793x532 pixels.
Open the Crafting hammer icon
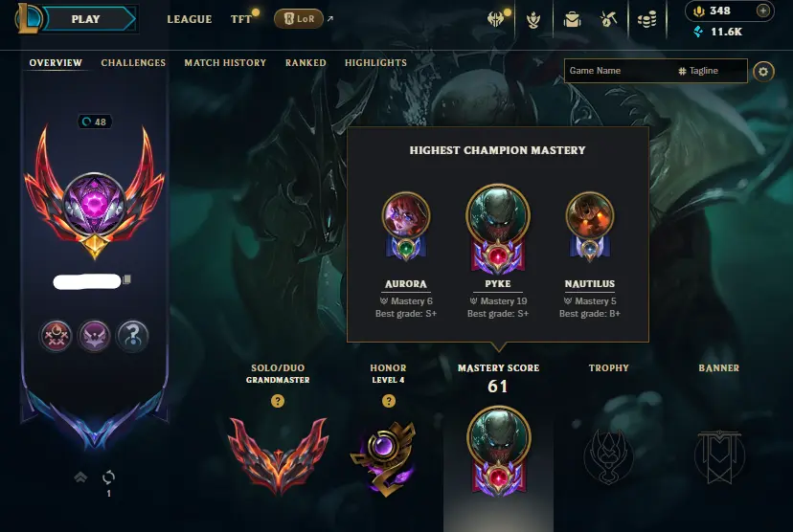(x=608, y=20)
